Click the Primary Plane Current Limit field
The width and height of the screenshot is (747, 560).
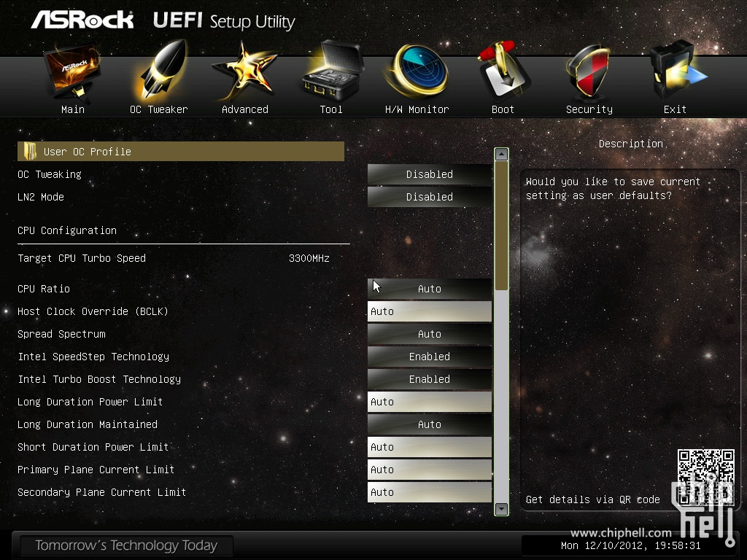(x=429, y=470)
